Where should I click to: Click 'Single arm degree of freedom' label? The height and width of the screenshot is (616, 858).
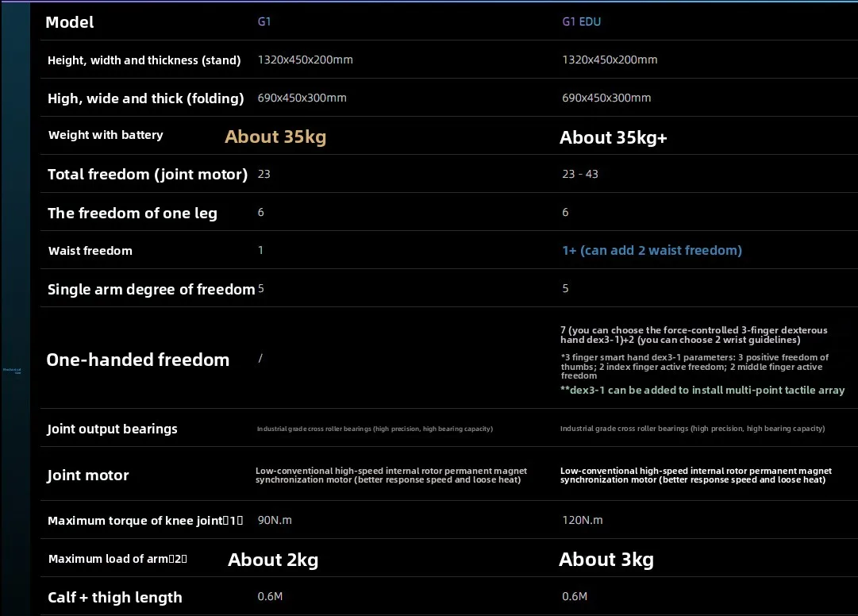tap(151, 290)
